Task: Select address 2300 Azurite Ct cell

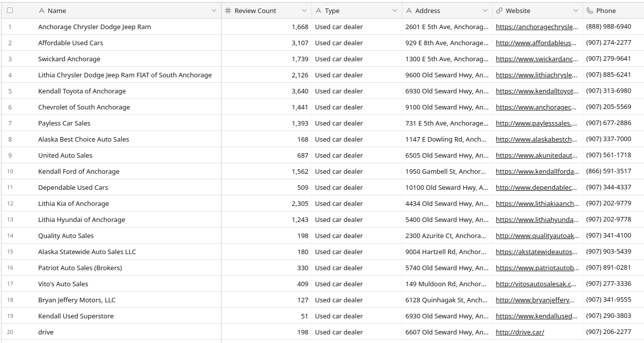Action: (x=448, y=236)
